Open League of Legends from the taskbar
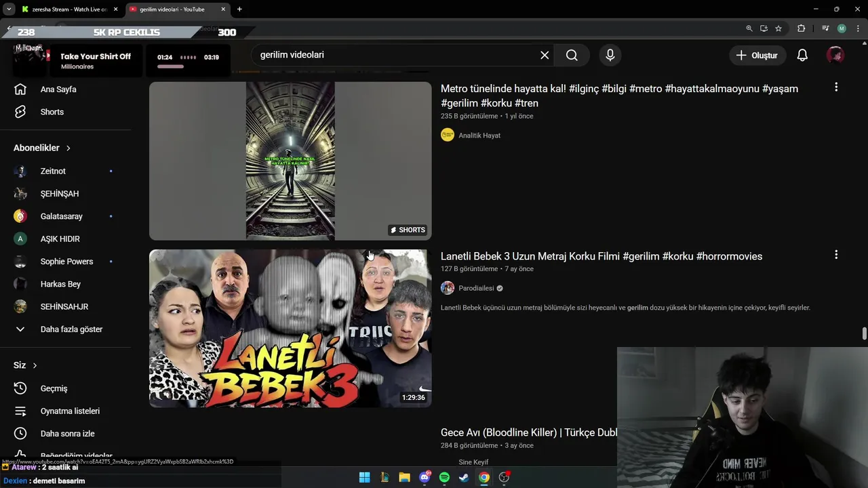 coord(384,477)
